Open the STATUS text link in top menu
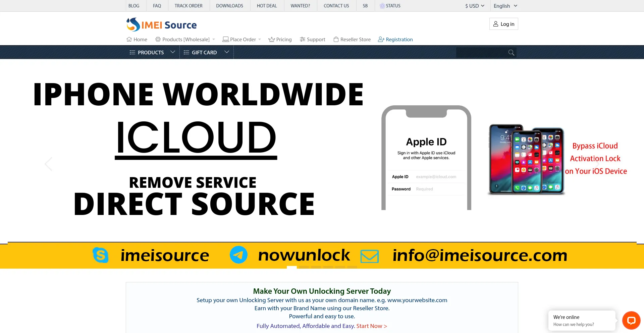The image size is (644, 333). click(x=393, y=6)
